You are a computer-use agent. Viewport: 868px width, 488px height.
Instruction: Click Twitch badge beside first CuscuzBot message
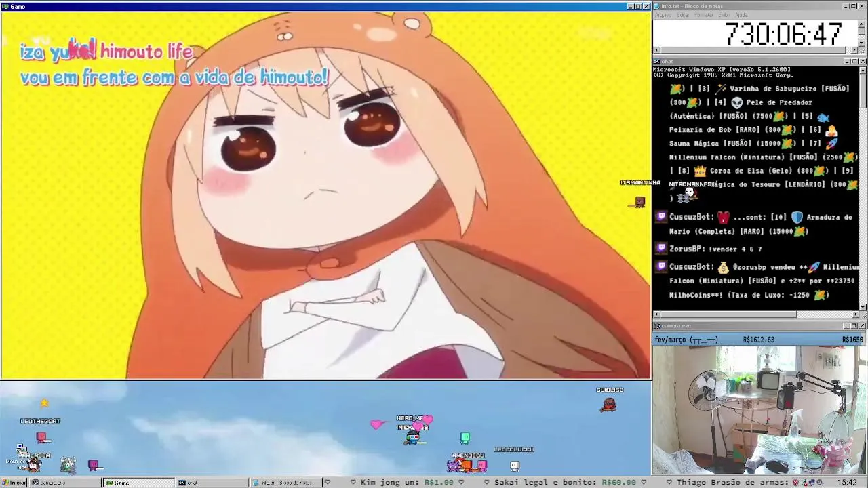click(x=661, y=217)
